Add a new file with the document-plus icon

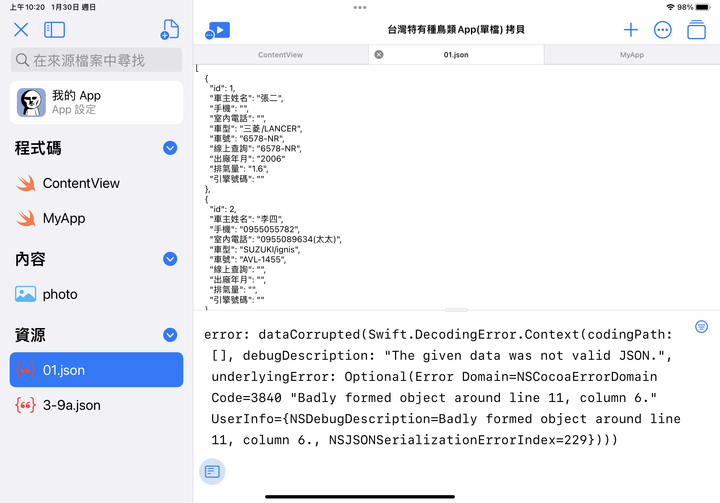tap(170, 29)
